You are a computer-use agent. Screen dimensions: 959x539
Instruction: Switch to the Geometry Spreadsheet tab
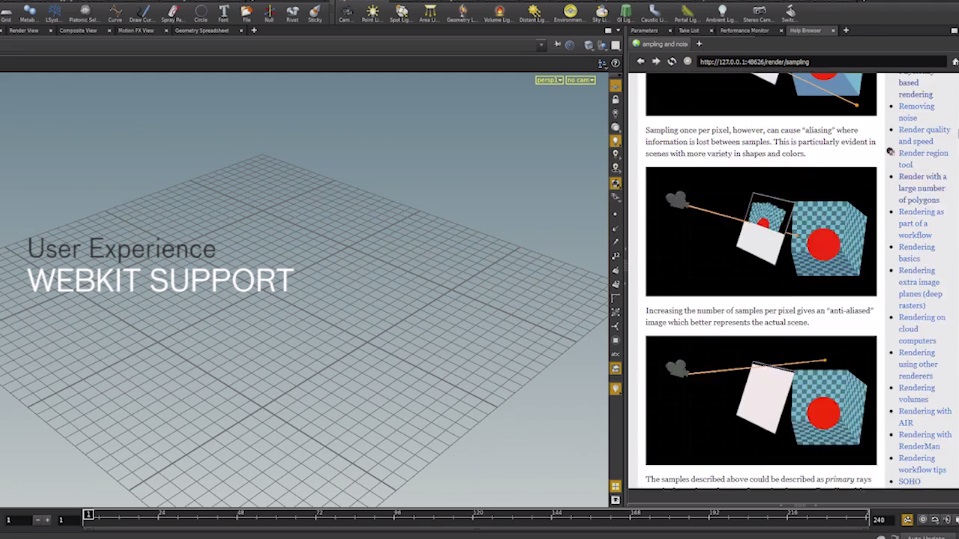[x=201, y=31]
